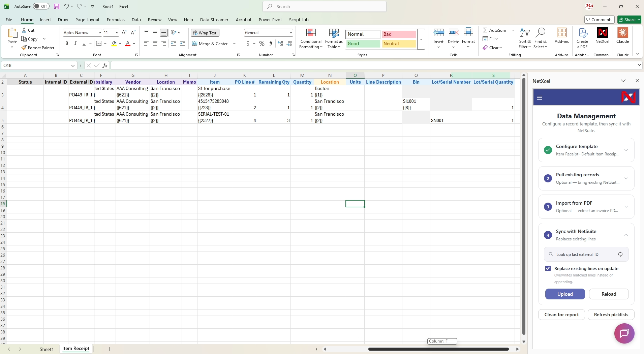
Task: Open the Claude add-in icon
Action: coord(623,36)
